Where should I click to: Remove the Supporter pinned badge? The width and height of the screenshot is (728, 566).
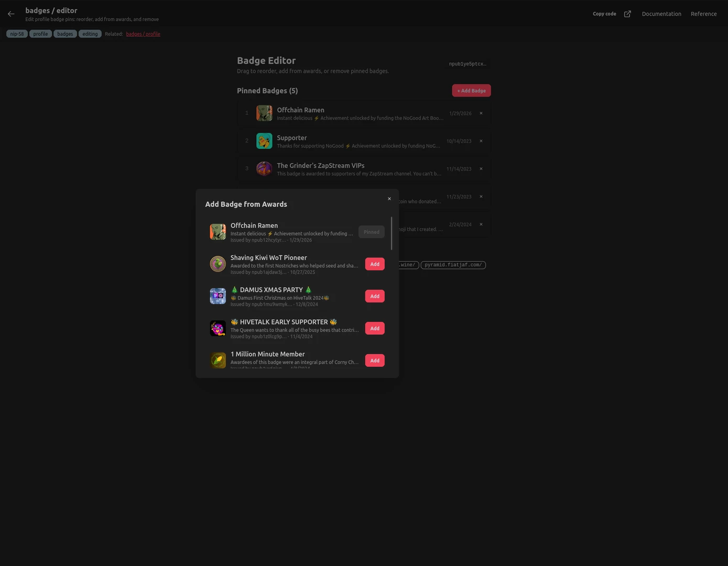(481, 141)
